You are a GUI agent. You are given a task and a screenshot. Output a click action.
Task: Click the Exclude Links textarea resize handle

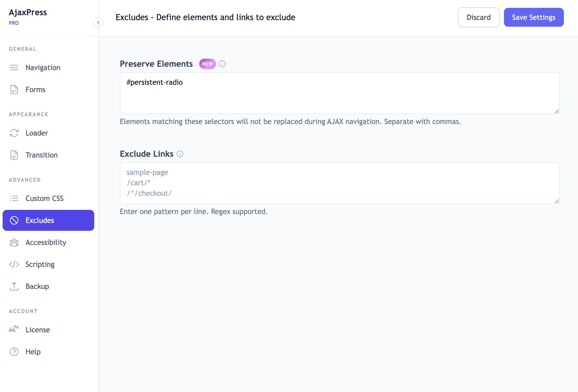557,201
